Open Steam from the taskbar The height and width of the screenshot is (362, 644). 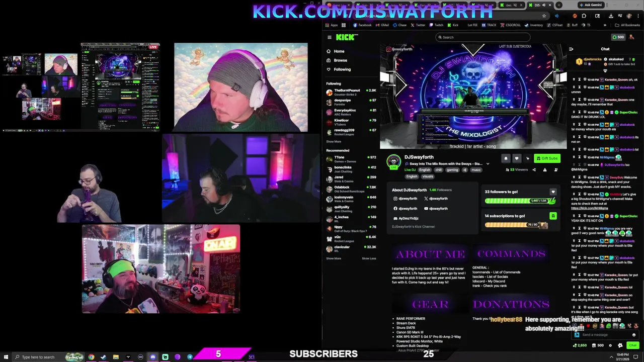coord(104,357)
